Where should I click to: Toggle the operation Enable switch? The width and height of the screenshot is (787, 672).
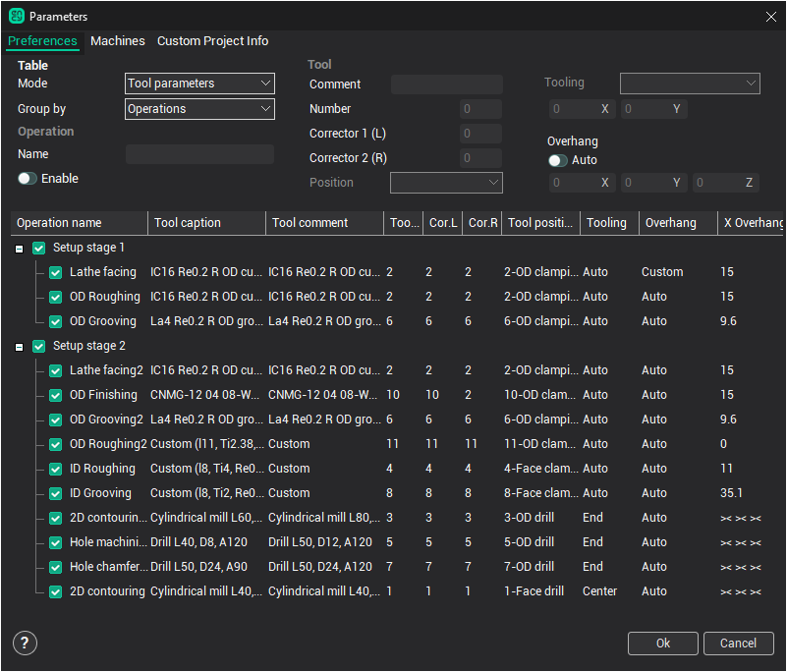click(27, 179)
